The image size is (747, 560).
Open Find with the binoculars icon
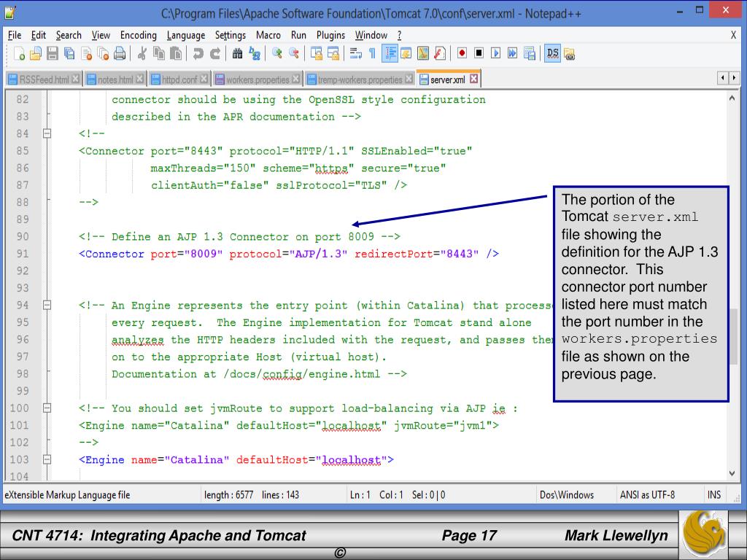pos(237,53)
